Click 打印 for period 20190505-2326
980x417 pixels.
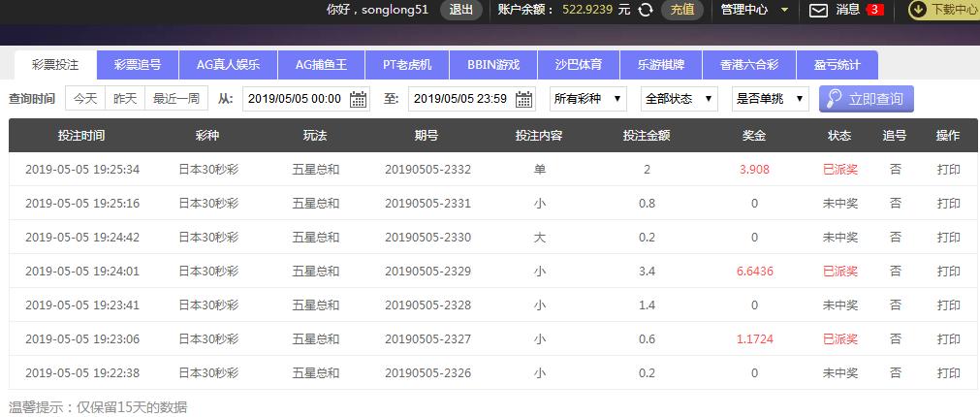pyautogui.click(x=948, y=373)
